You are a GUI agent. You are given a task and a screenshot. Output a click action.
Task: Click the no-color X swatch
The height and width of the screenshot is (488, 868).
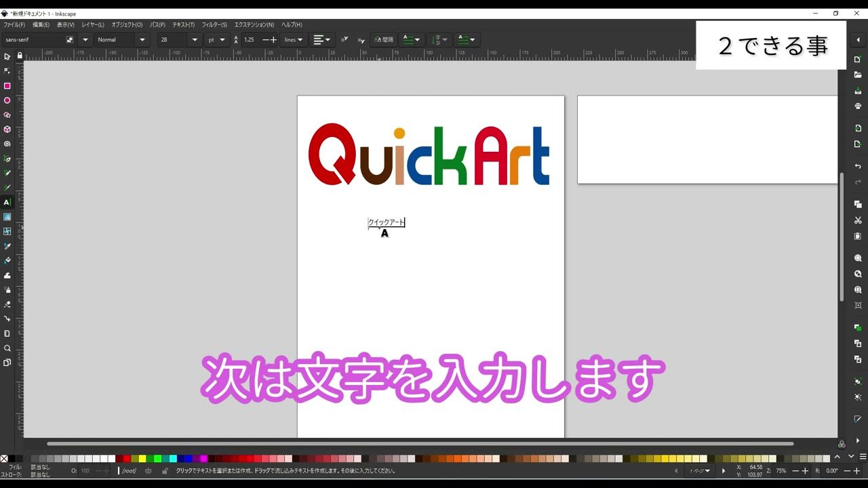[4, 459]
